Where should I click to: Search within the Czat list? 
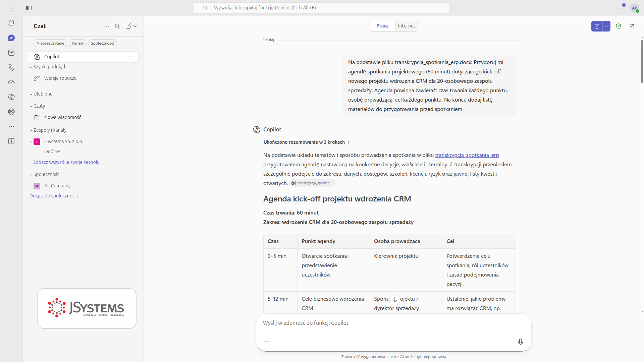117,26
